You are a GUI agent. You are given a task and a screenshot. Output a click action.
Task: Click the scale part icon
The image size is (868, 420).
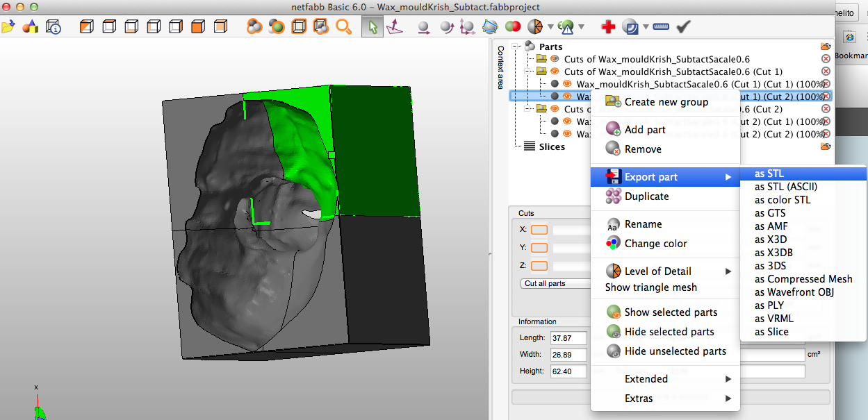tap(467, 27)
